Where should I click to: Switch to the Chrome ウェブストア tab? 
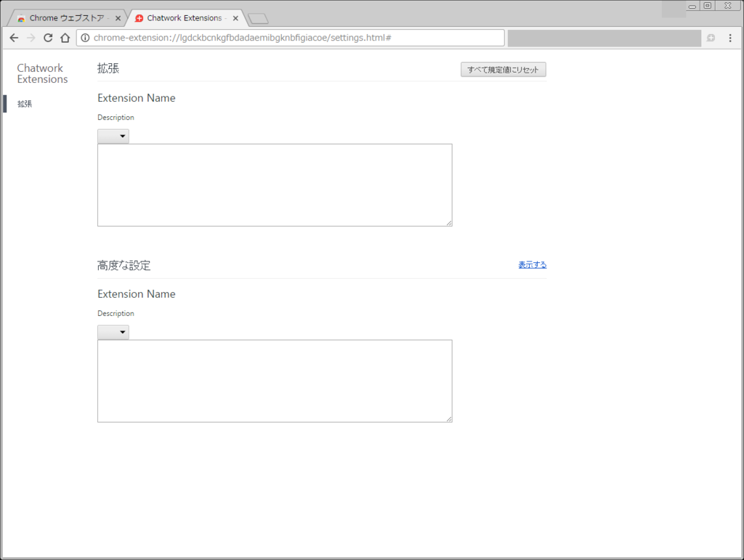(65, 18)
